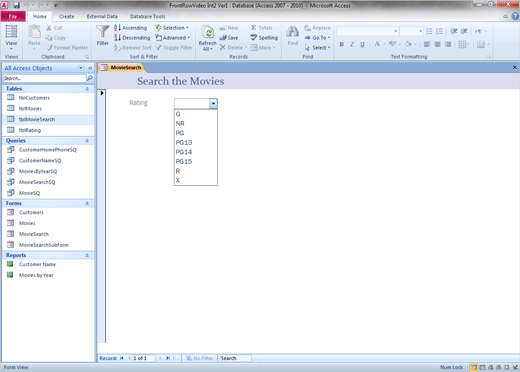Choose NR from the Rating list
Screen dimensions: 520x372
pos(196,124)
